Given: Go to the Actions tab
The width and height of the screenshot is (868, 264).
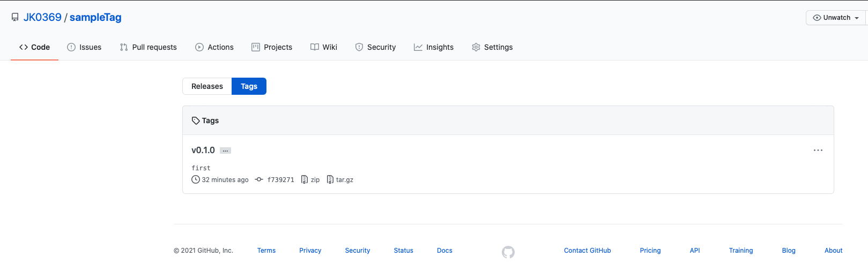Looking at the screenshot, I should point(214,47).
